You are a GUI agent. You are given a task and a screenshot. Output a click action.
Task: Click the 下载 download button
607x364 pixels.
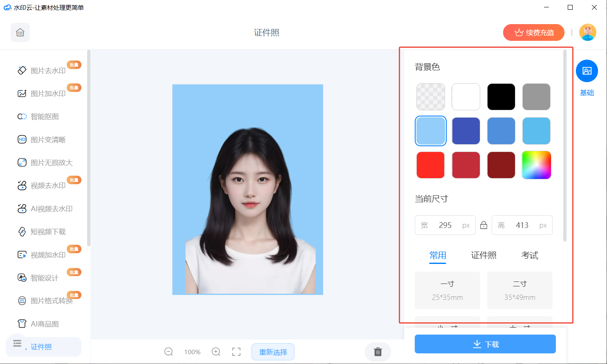click(x=485, y=344)
